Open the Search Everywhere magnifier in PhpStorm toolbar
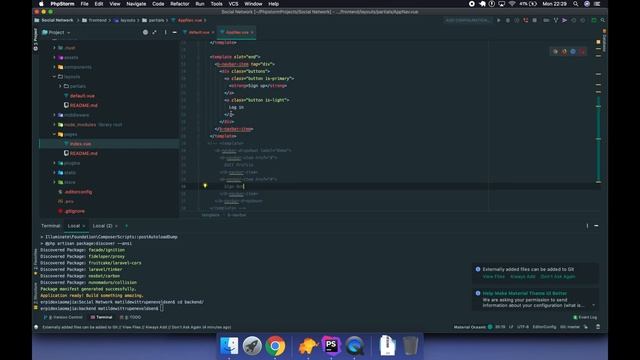The image size is (640, 360). coord(602,20)
